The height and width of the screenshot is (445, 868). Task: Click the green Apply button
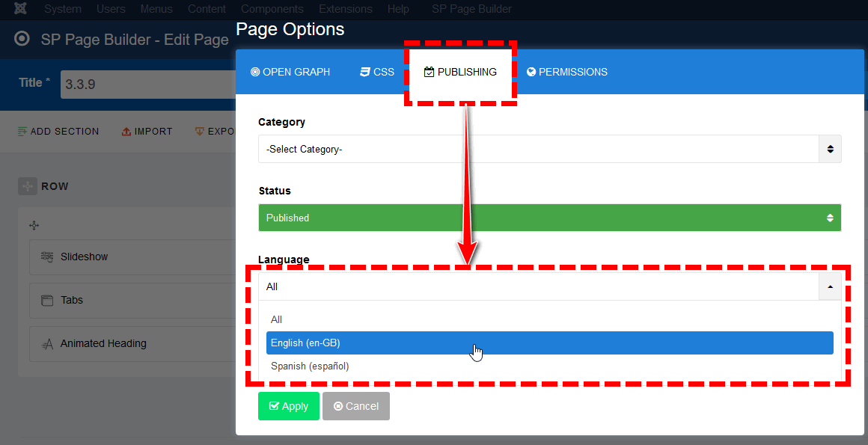click(288, 406)
